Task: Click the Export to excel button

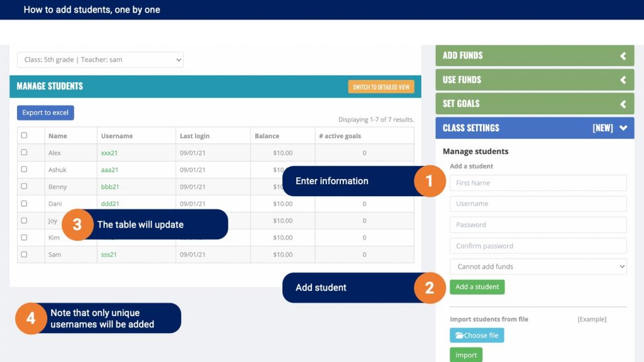Action: 45,113
